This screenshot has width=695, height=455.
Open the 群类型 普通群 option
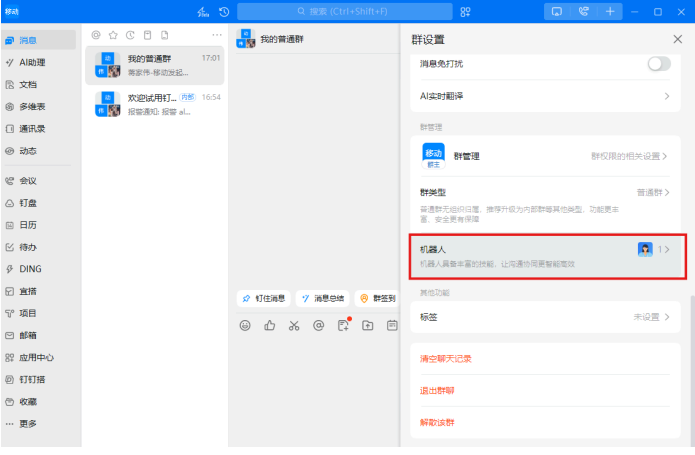(x=545, y=192)
